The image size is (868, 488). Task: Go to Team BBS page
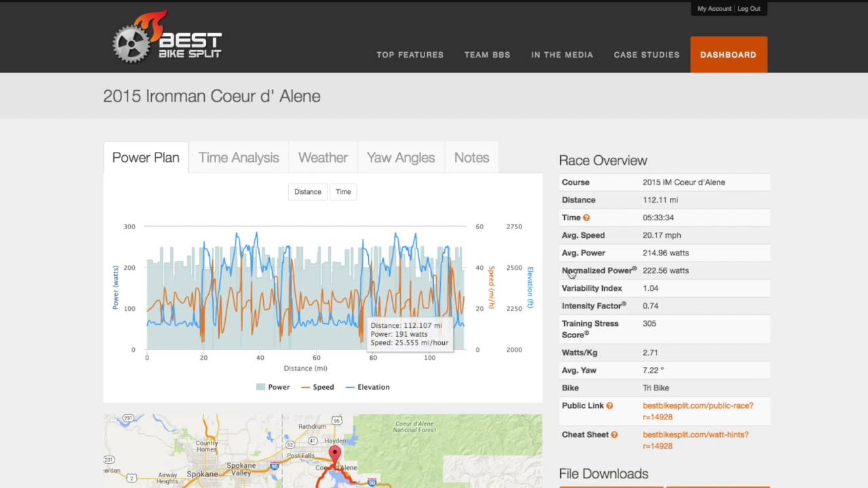click(488, 55)
